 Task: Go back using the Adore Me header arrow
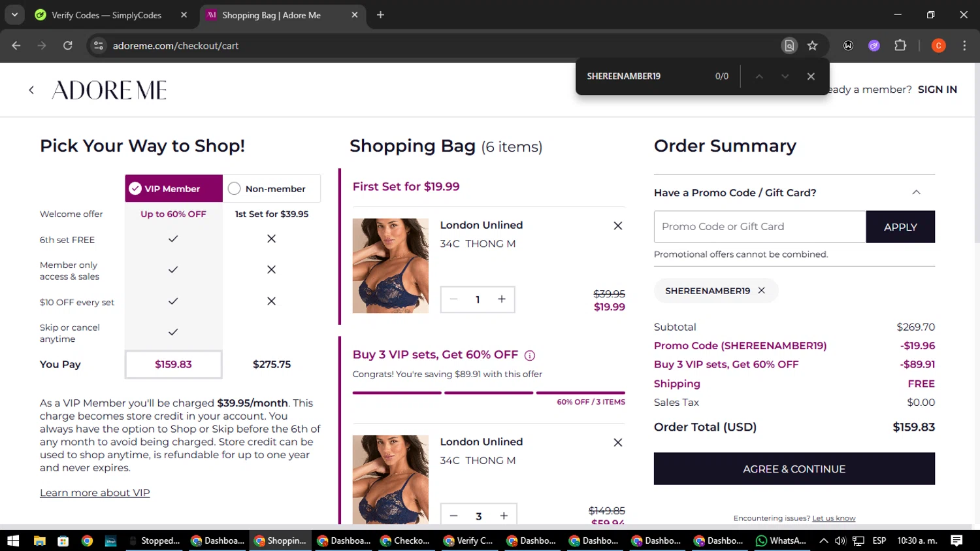coord(31,90)
